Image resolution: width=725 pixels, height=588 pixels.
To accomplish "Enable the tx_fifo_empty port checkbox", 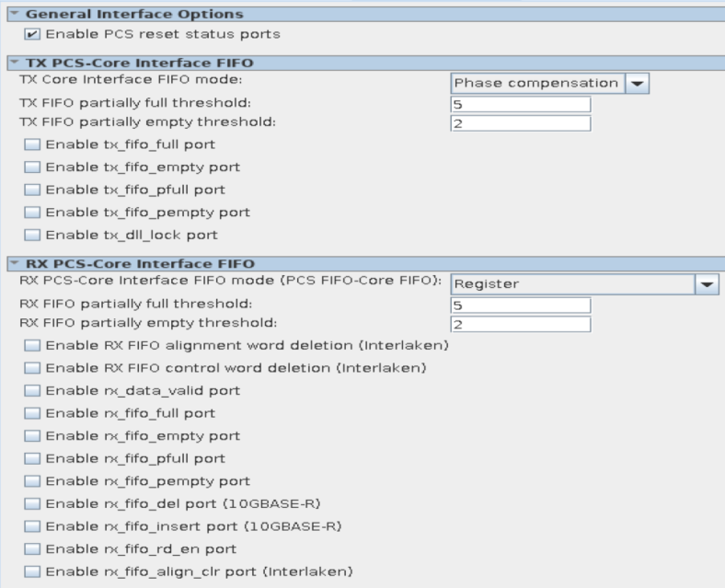I will pyautogui.click(x=32, y=167).
